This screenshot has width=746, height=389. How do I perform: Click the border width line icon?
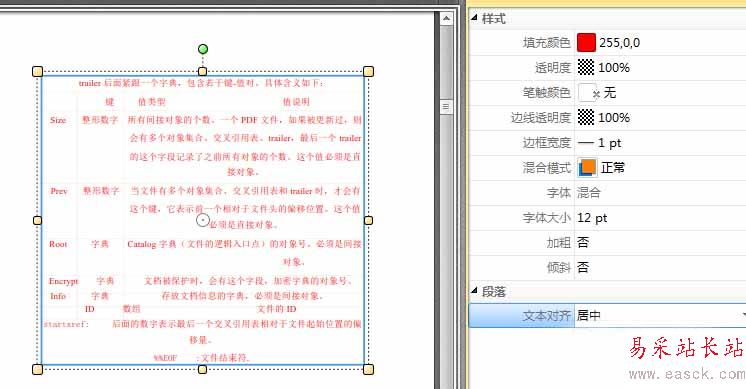coord(586,143)
